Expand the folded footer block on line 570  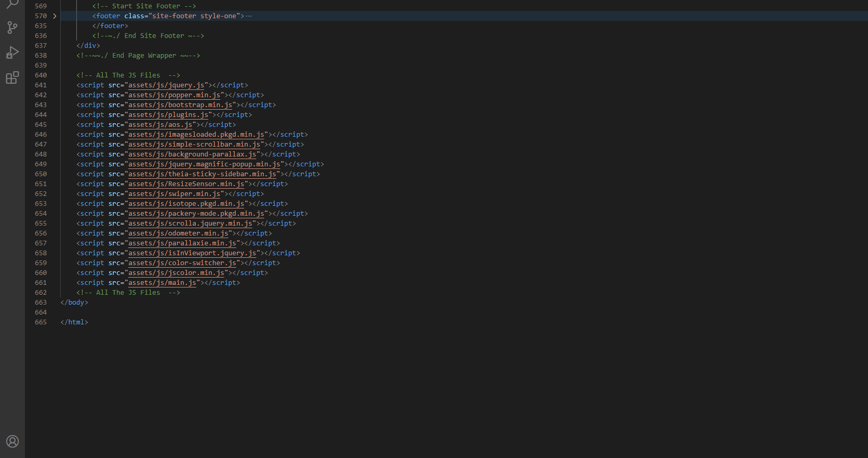pos(55,16)
